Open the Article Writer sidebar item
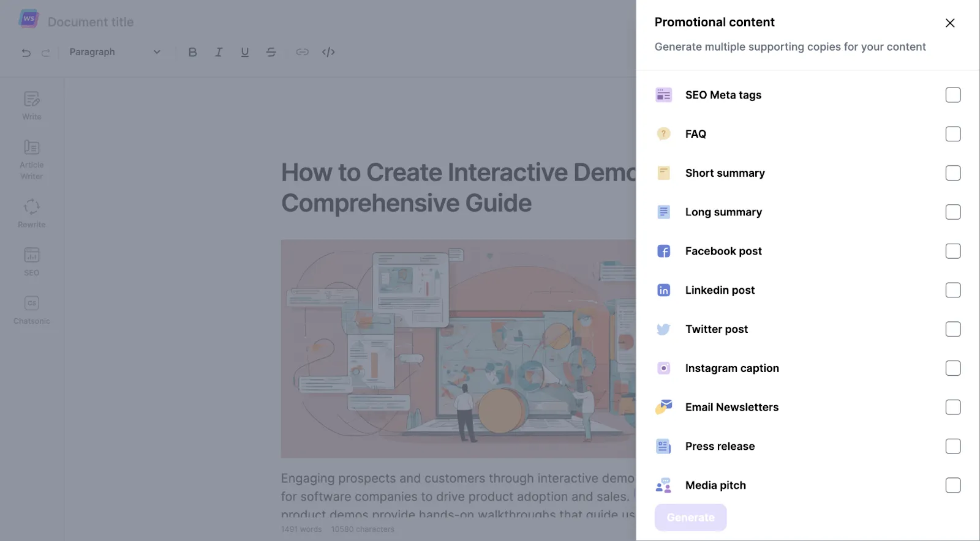Screen dimensions: 980x541 pyautogui.click(x=32, y=160)
